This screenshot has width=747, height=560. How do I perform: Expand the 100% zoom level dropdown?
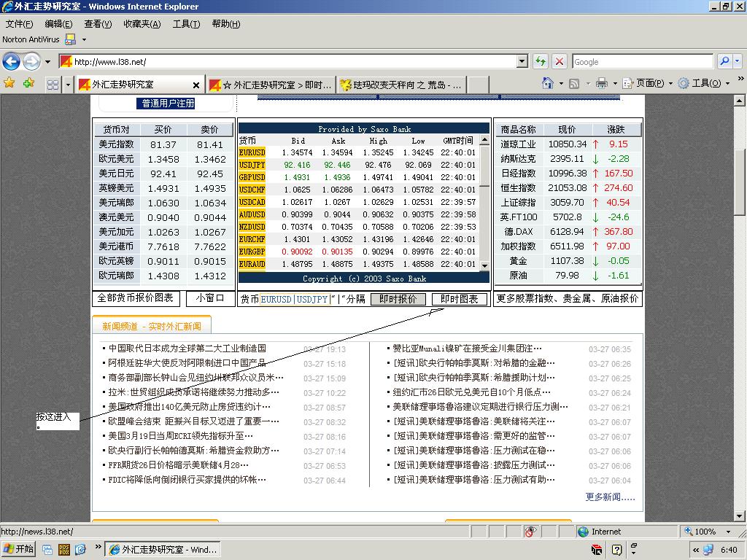tap(728, 532)
